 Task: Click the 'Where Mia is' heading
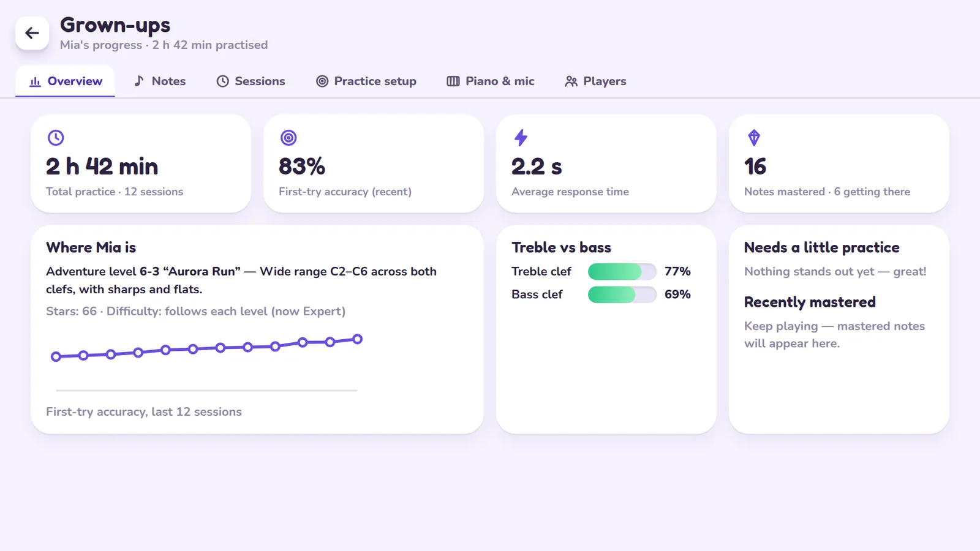click(91, 247)
